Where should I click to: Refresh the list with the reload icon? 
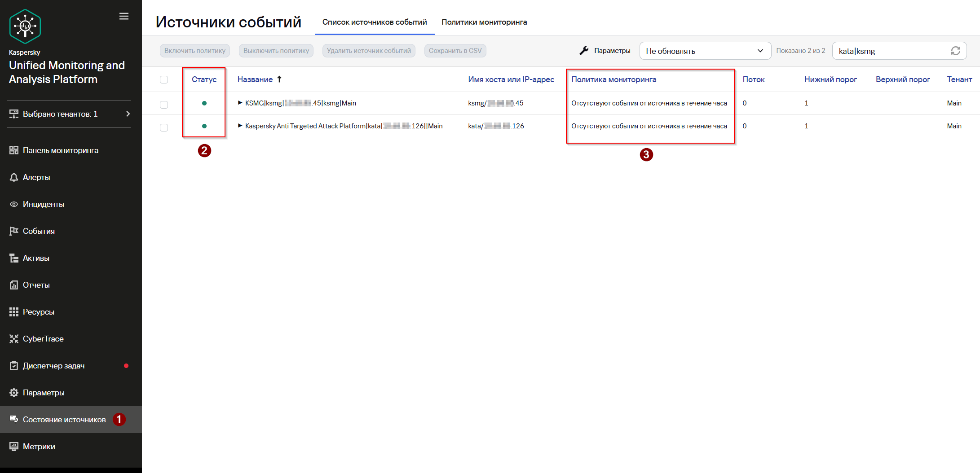click(956, 51)
